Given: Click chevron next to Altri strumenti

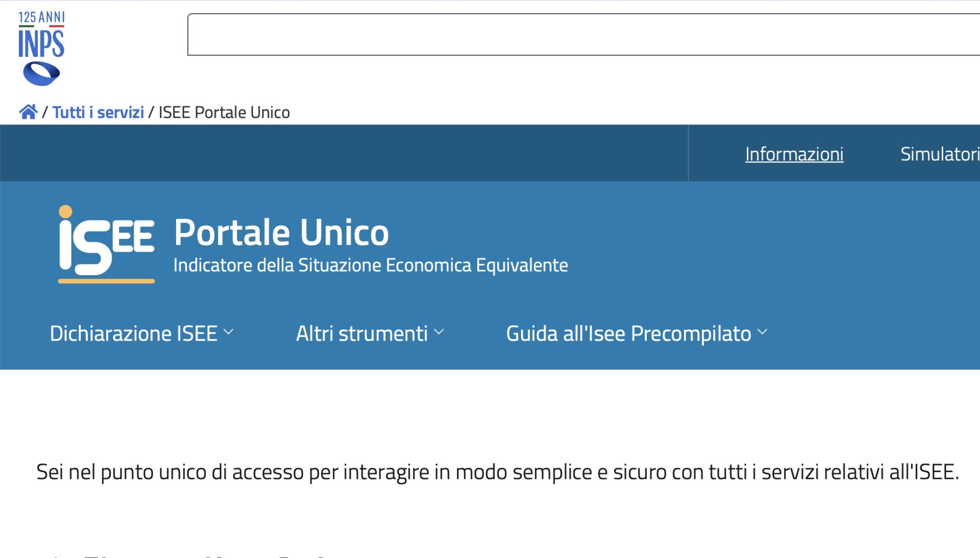Looking at the screenshot, I should point(439,332).
